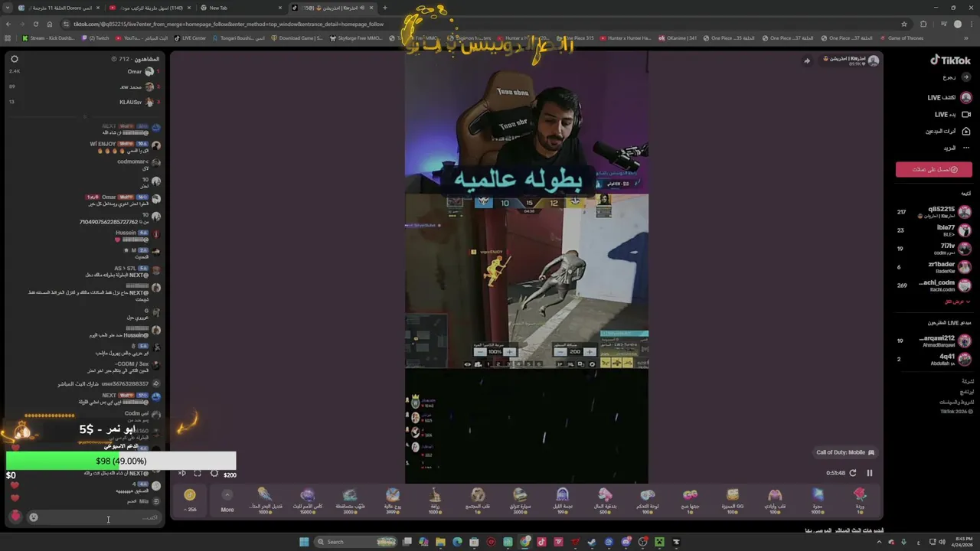Click the pink Get Coins button
980x551 pixels.
[x=933, y=170]
